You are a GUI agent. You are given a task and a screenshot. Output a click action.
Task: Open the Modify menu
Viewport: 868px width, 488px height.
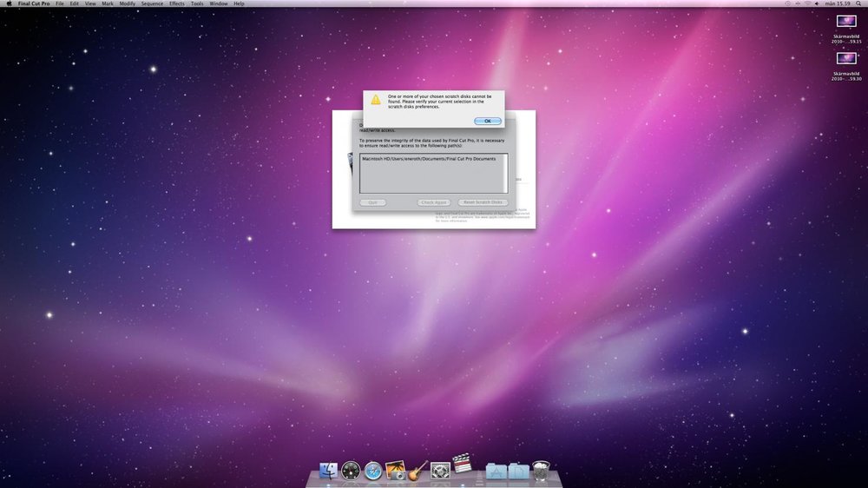pyautogui.click(x=128, y=3)
